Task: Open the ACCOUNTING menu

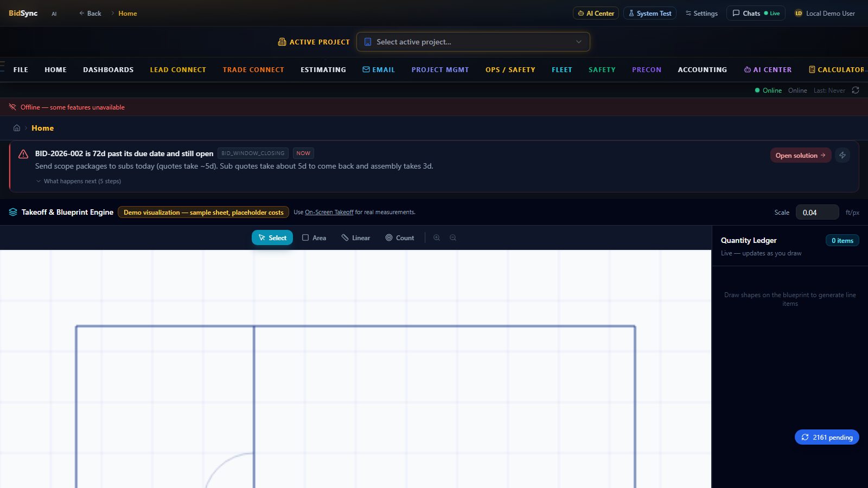Action: [x=703, y=69]
